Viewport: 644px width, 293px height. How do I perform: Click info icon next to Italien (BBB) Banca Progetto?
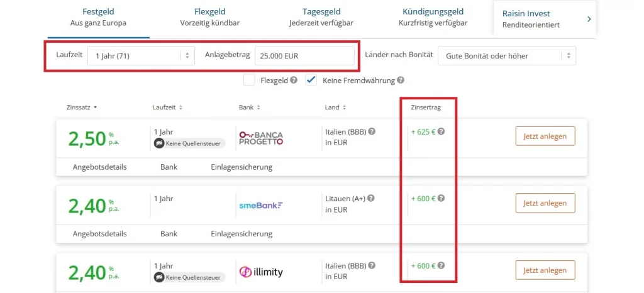pos(372,131)
